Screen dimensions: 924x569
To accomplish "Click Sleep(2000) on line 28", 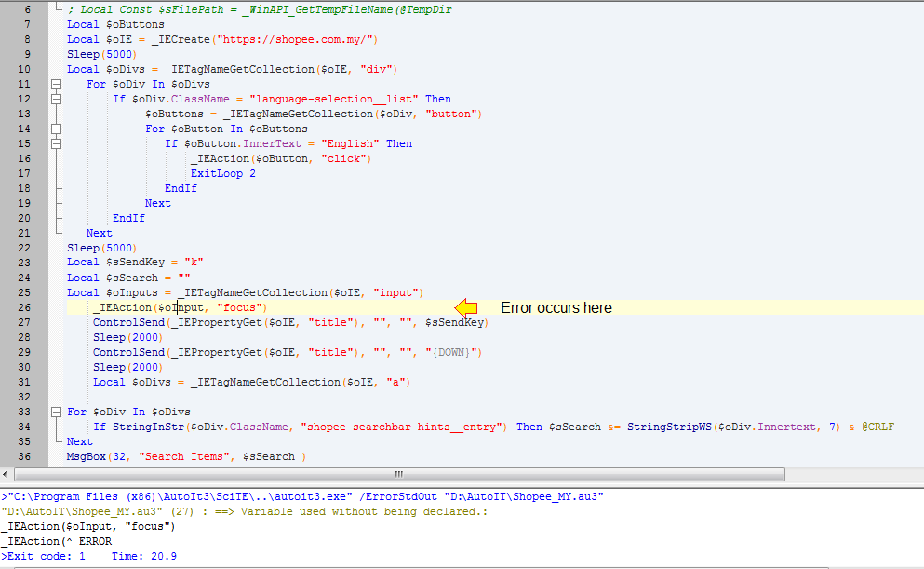I will coord(127,338).
